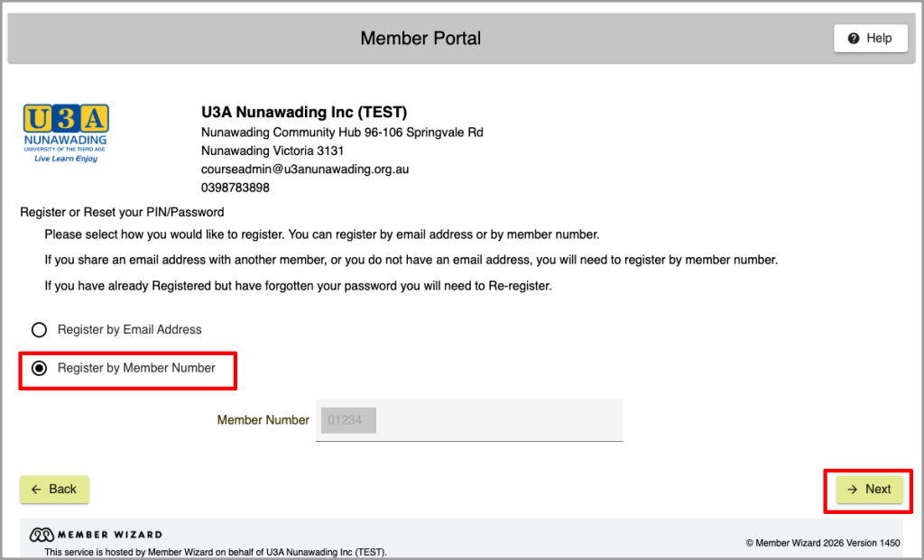Select the Register by Member Number radio button
924x560 pixels.
pyautogui.click(x=40, y=368)
